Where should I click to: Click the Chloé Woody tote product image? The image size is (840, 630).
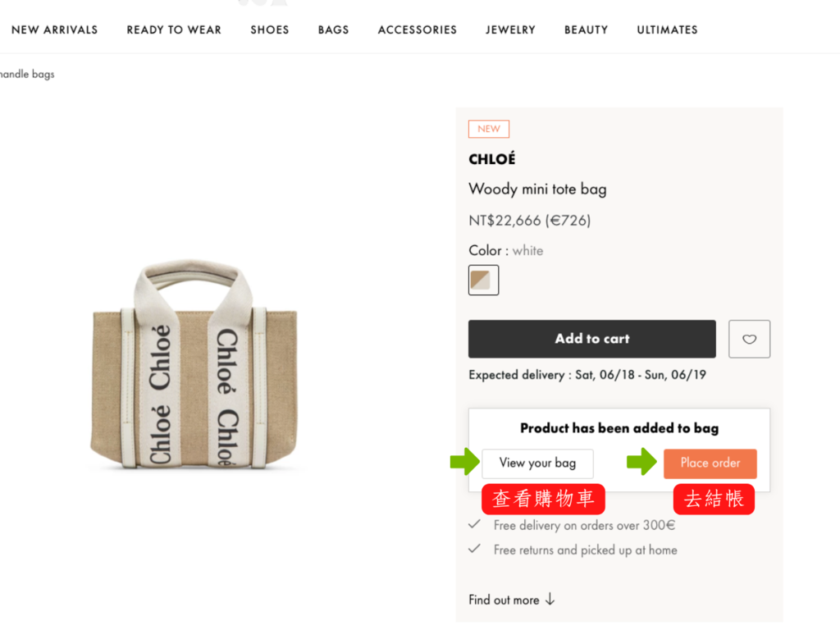tap(193, 365)
